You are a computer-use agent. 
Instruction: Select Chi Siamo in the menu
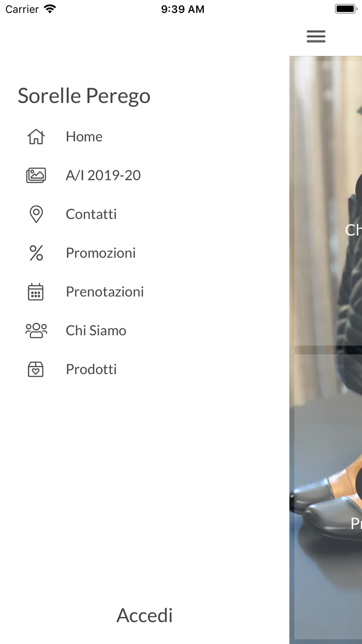pyautogui.click(x=96, y=330)
